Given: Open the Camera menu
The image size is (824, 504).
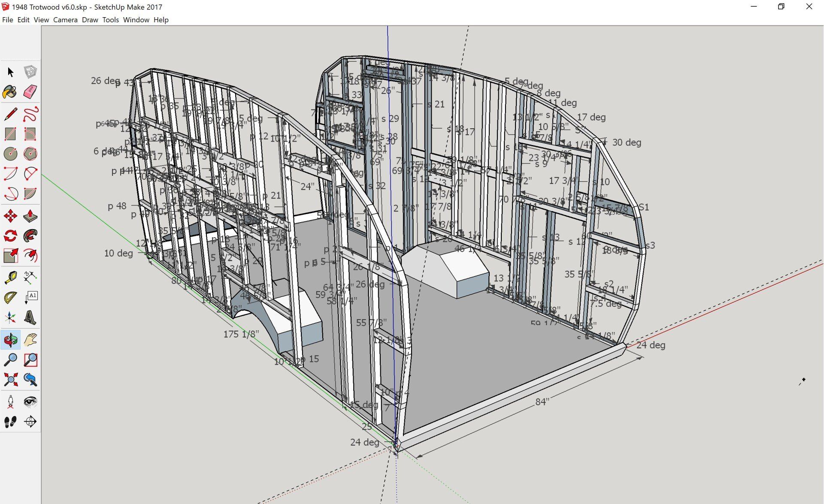Looking at the screenshot, I should click(65, 20).
